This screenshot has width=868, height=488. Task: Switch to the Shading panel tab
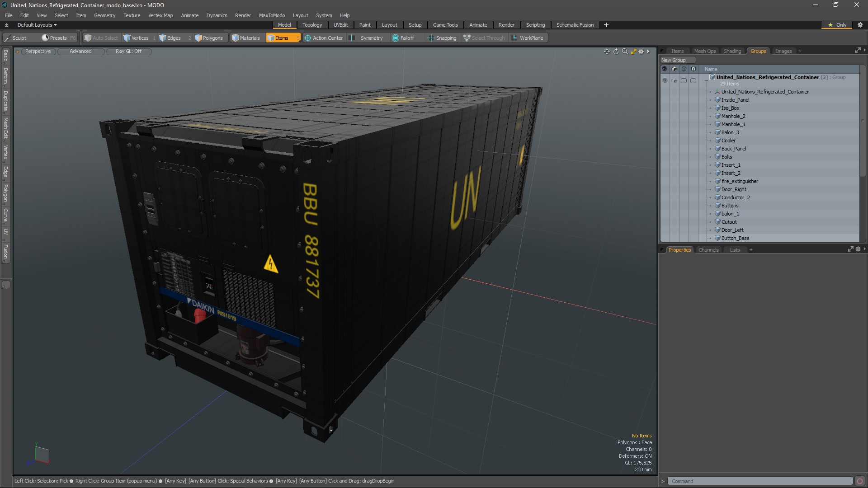pyautogui.click(x=732, y=51)
